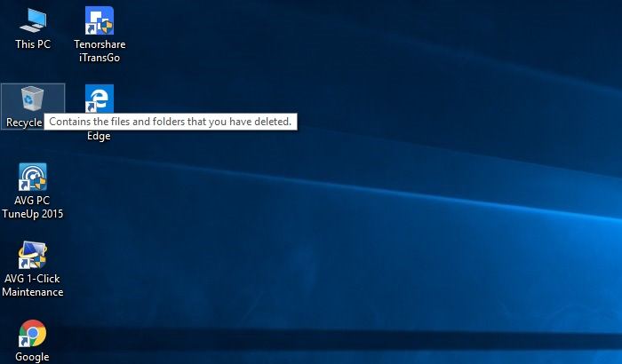Click the "Contains the files and folders" tooltip
The height and width of the screenshot is (364, 622).
pyautogui.click(x=171, y=122)
